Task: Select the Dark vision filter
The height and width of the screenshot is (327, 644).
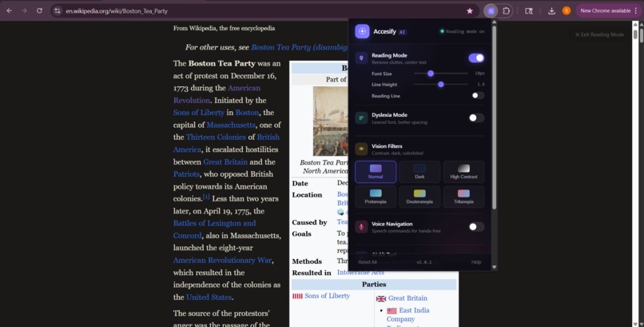Action: pos(419,171)
